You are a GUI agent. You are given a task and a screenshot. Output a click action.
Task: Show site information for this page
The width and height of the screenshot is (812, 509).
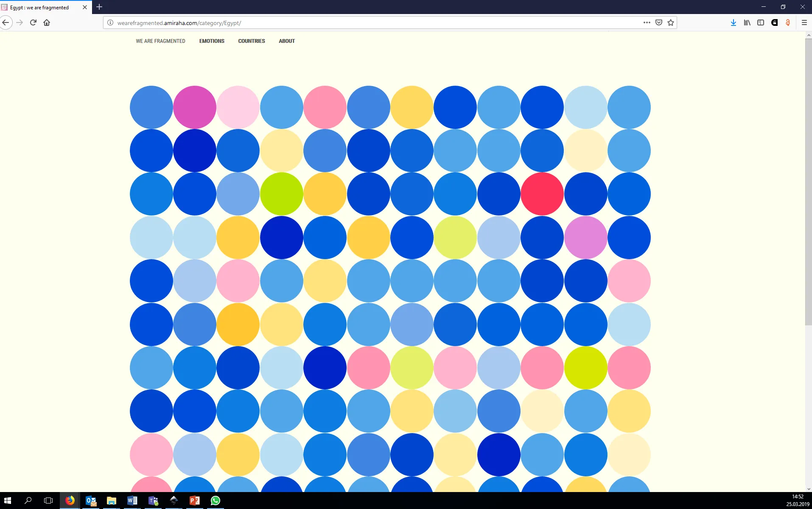coord(110,23)
